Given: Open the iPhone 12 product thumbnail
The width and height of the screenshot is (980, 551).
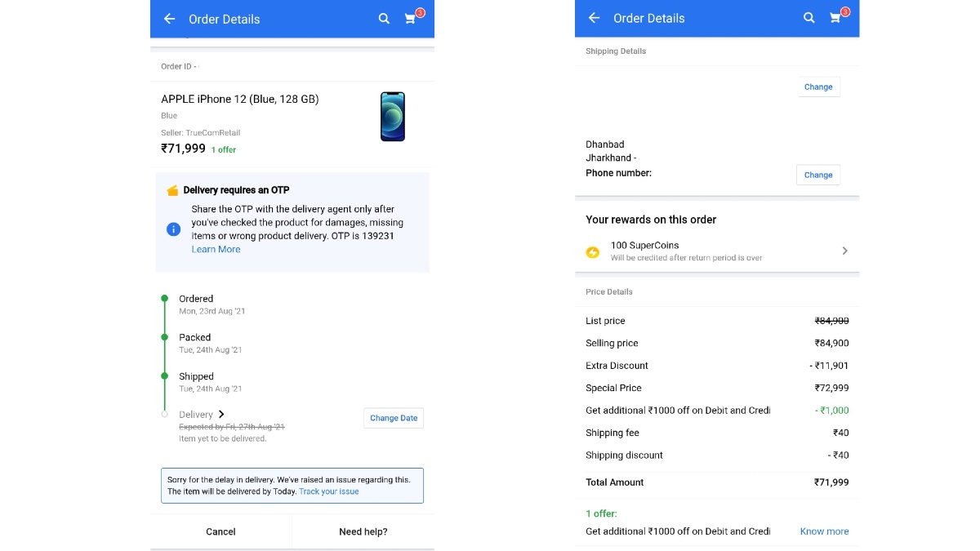Looking at the screenshot, I should point(393,117).
